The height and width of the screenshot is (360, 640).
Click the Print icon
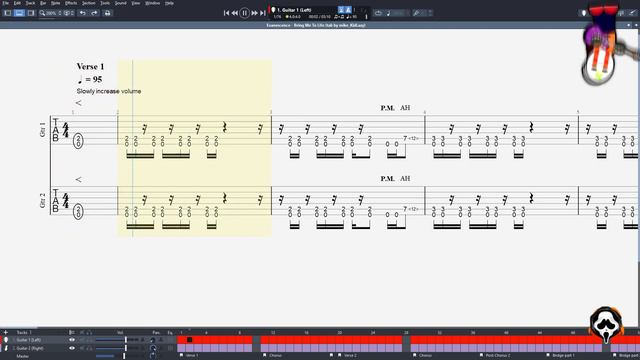[x=107, y=13]
